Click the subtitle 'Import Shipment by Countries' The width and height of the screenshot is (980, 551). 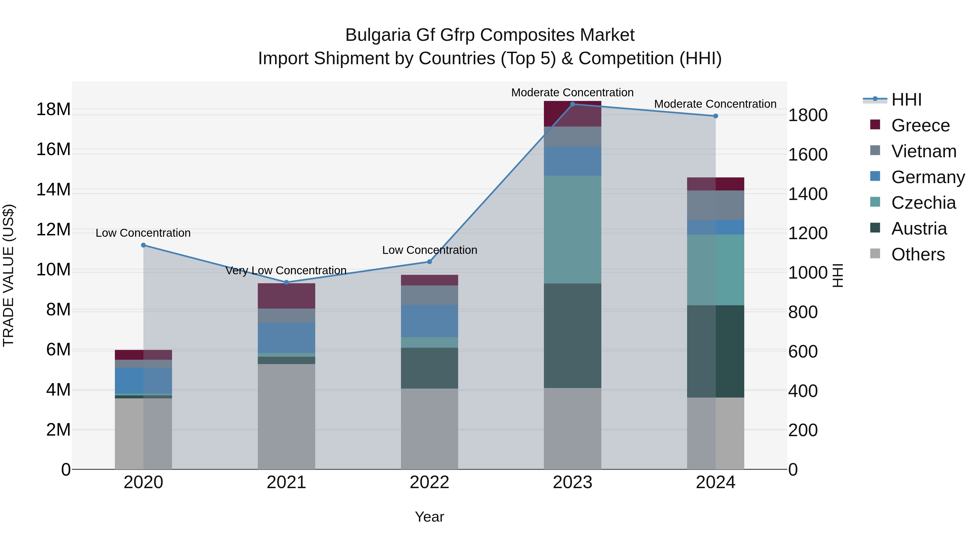[377, 59]
